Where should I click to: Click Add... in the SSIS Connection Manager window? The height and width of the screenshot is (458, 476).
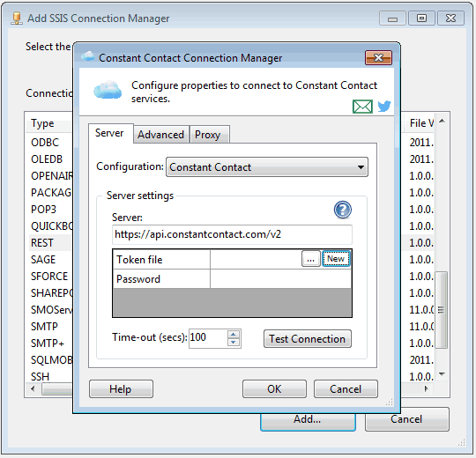(308, 421)
